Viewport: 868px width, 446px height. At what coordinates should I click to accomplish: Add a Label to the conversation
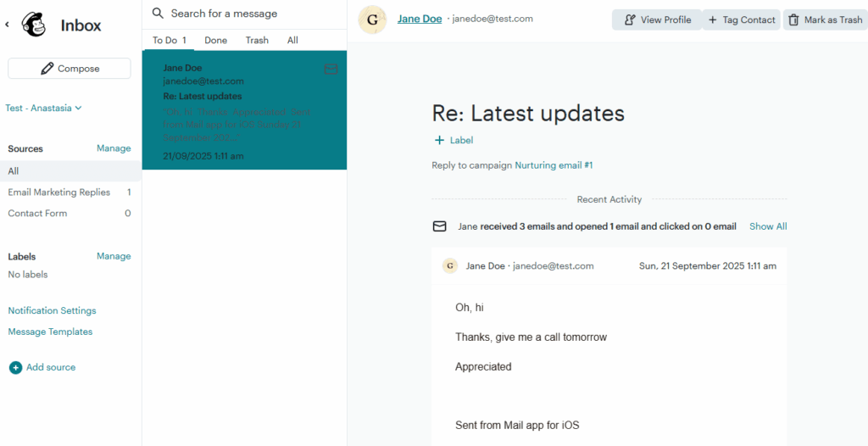(x=454, y=140)
